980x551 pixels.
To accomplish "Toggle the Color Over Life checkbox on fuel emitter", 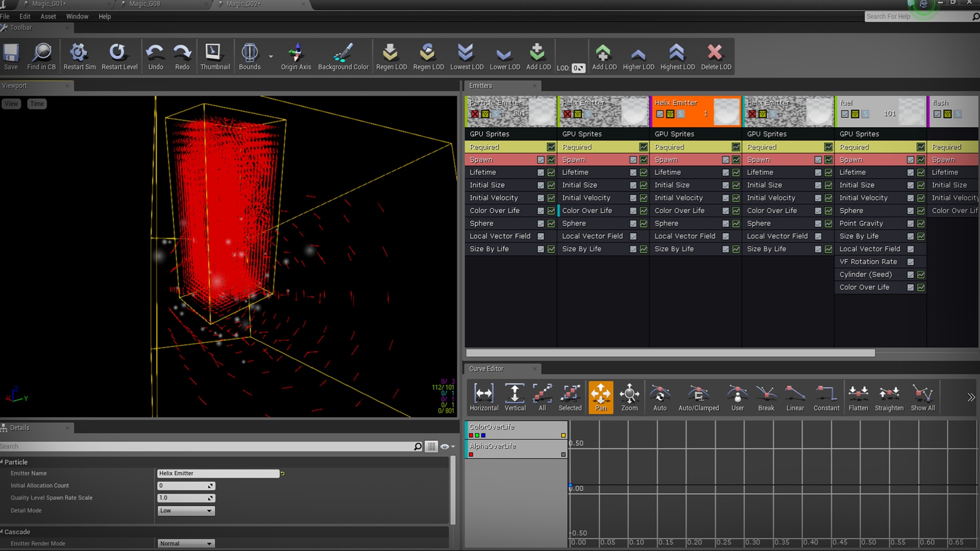I will point(910,287).
